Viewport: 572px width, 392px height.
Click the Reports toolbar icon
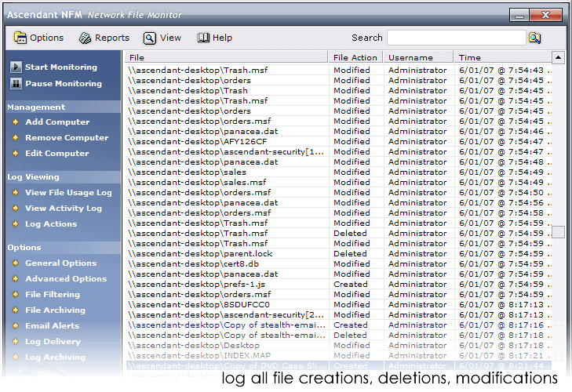click(85, 38)
